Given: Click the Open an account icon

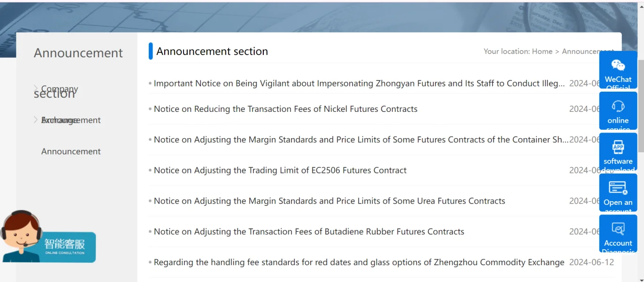Looking at the screenshot, I should pos(618,188).
